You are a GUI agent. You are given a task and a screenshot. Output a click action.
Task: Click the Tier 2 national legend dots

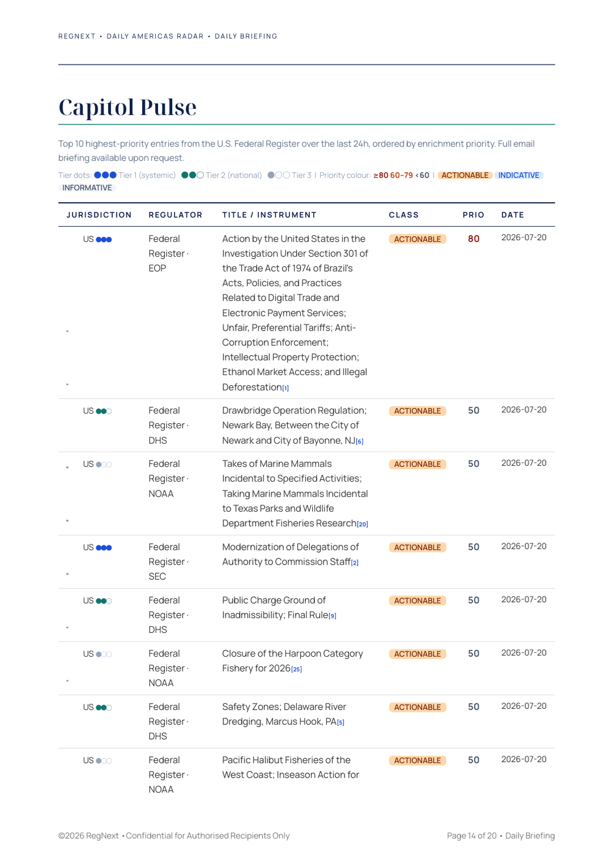coord(193,175)
